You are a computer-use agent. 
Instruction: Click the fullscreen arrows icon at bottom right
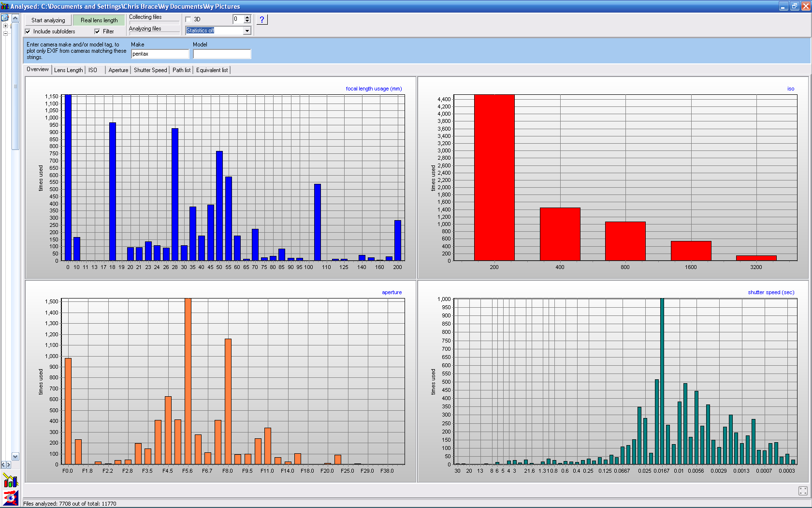(803, 491)
